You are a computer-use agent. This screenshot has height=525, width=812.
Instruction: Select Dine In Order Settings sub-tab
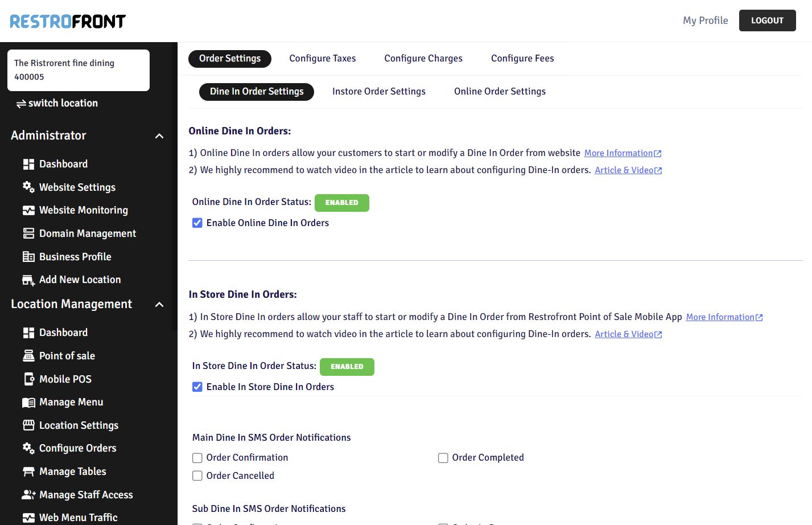[257, 92]
